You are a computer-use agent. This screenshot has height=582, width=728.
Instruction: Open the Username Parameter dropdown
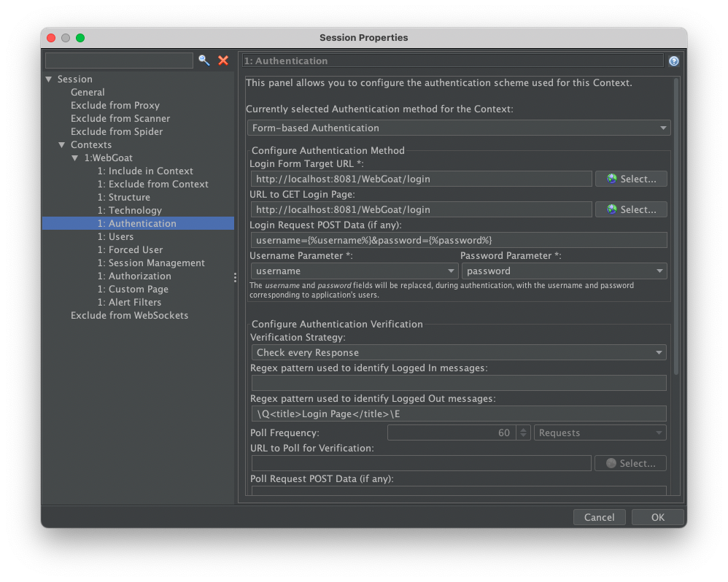click(x=354, y=271)
